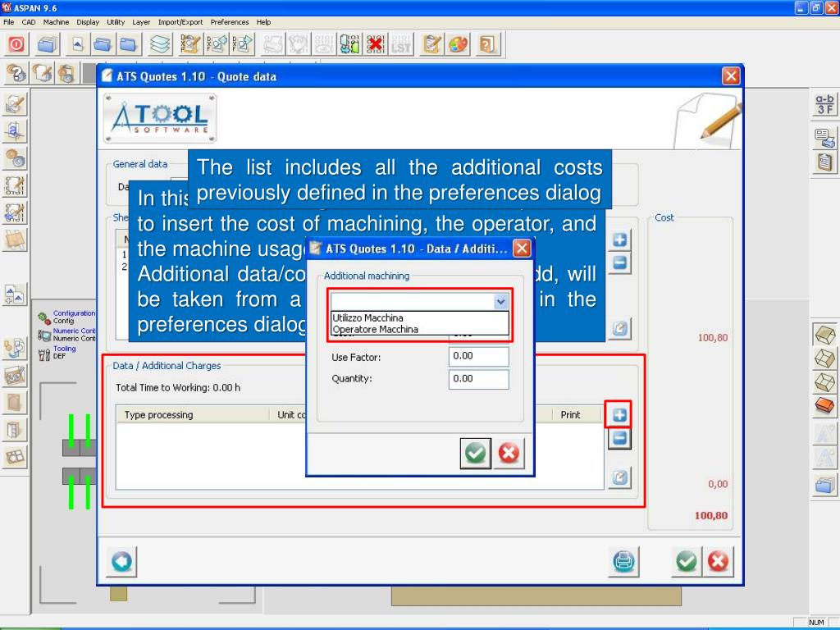
Task: Open the Preferences menu
Action: pyautogui.click(x=230, y=22)
